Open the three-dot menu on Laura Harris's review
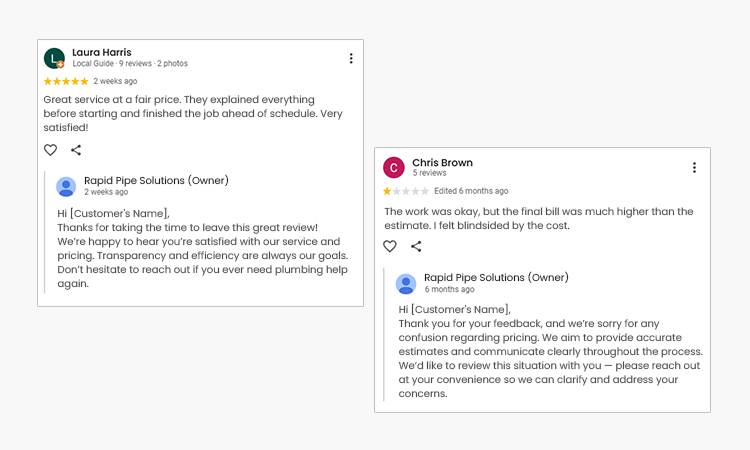The height and width of the screenshot is (450, 750). tap(351, 59)
